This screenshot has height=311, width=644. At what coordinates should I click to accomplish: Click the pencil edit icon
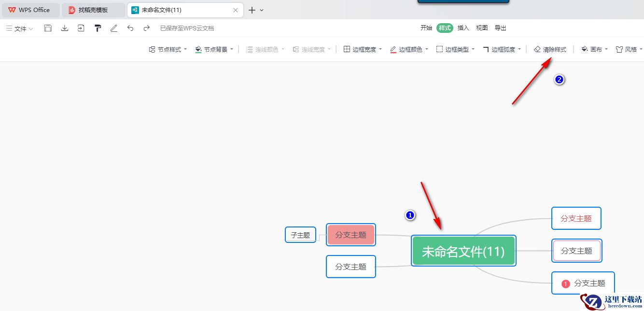click(114, 28)
